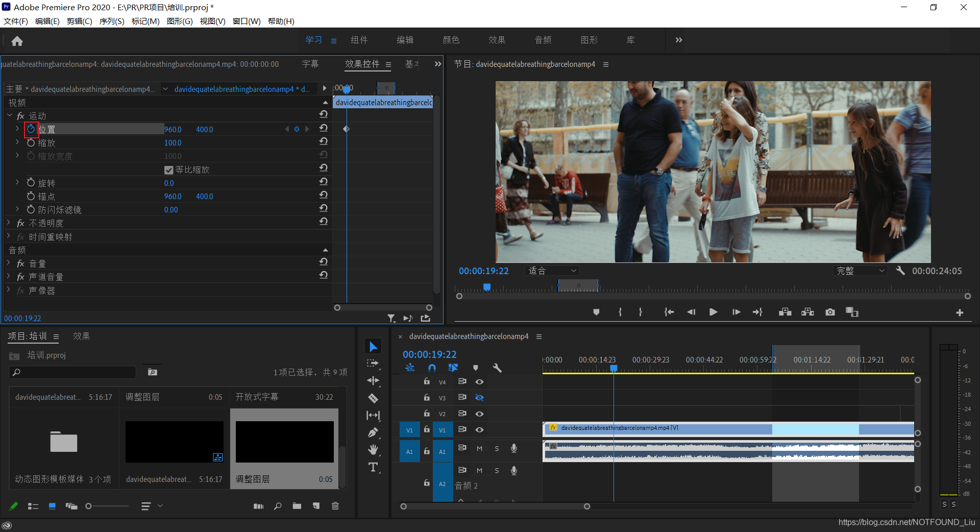The width and height of the screenshot is (980, 532).
Task: Step back one frame
Action: pos(691,312)
